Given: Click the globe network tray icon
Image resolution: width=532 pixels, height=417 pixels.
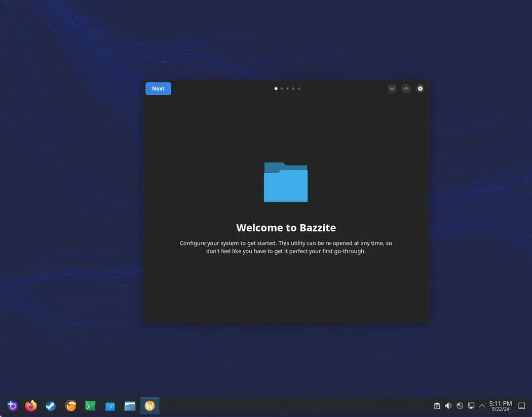Looking at the screenshot, I should (460, 405).
